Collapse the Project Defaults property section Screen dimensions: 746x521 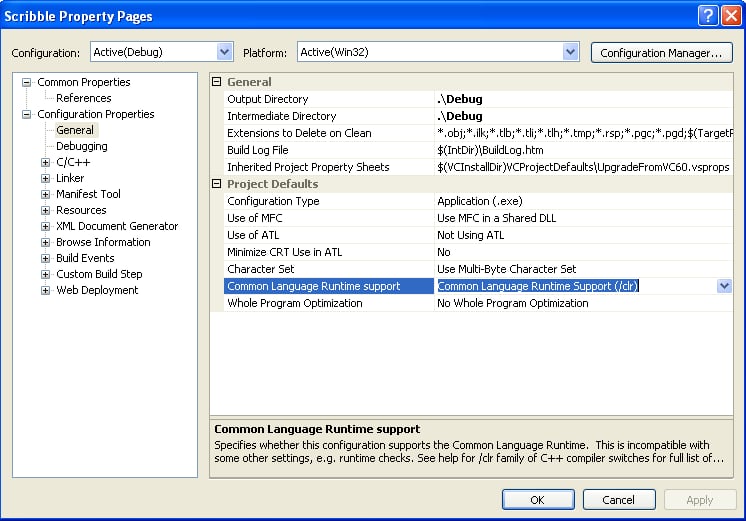216,184
